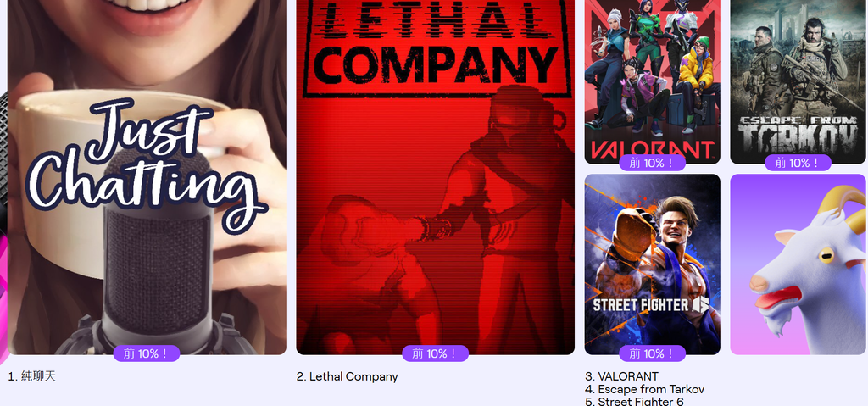Select '5. Street Fighter 6' list entry
868x406 pixels.
pyautogui.click(x=634, y=401)
